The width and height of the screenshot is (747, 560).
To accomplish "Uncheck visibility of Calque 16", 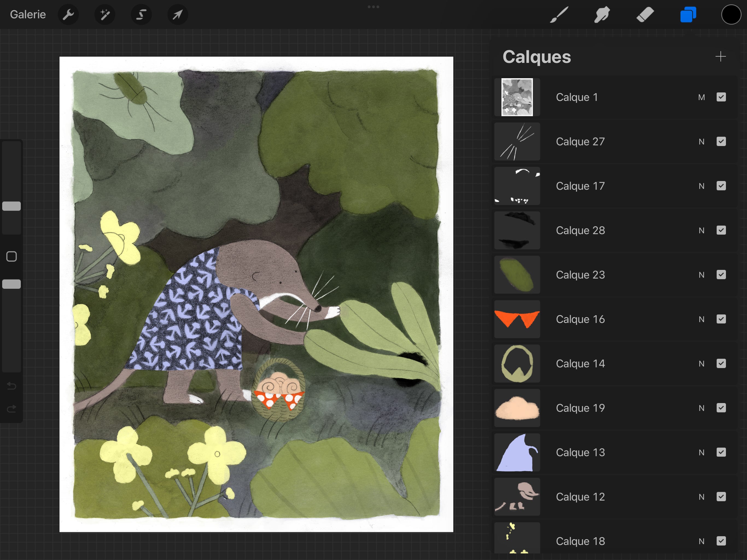I will click(721, 319).
